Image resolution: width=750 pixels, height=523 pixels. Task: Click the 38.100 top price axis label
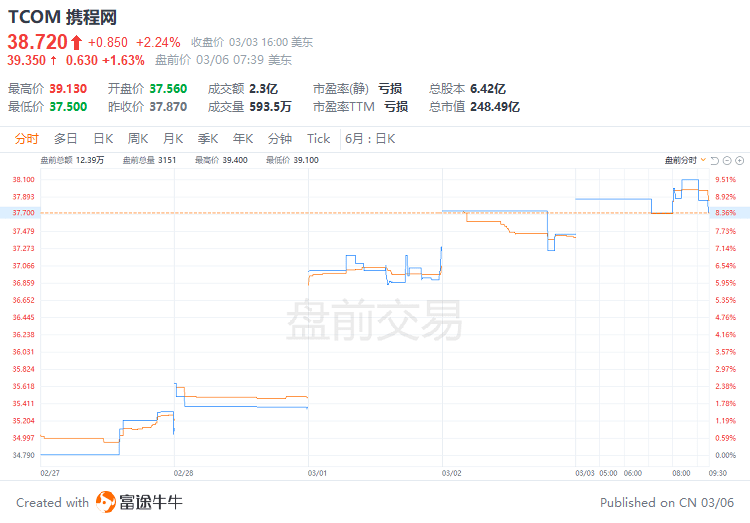point(23,179)
